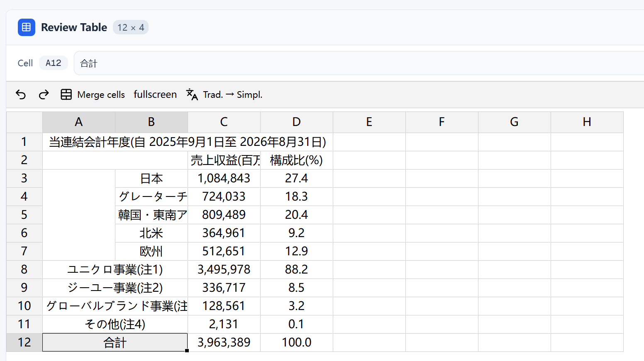Select column C header
This screenshot has height=361, width=644.
pyautogui.click(x=224, y=122)
